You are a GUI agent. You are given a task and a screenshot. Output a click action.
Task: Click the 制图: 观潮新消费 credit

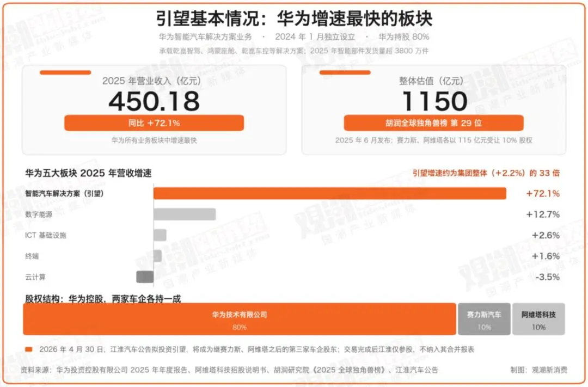[539, 370]
